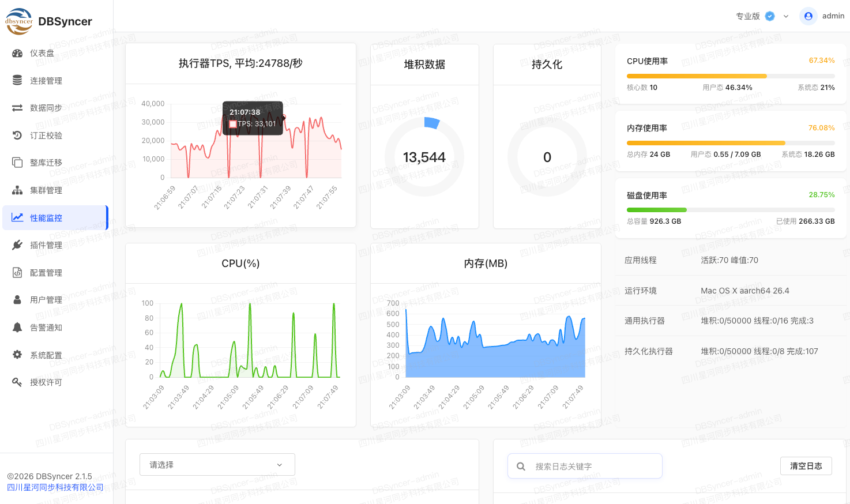Viewport: 850px width, 504px height.
Task: Click the cluster management network icon
Action: click(17, 190)
